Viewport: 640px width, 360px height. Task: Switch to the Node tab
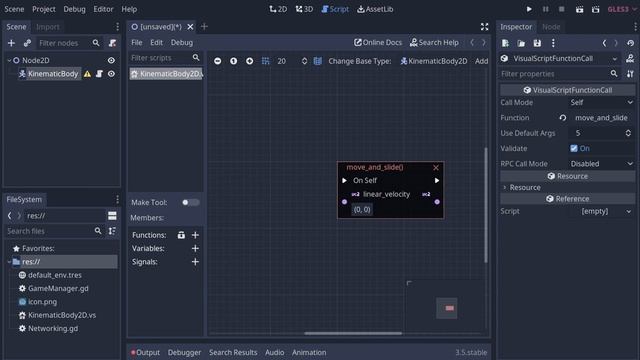(551, 27)
